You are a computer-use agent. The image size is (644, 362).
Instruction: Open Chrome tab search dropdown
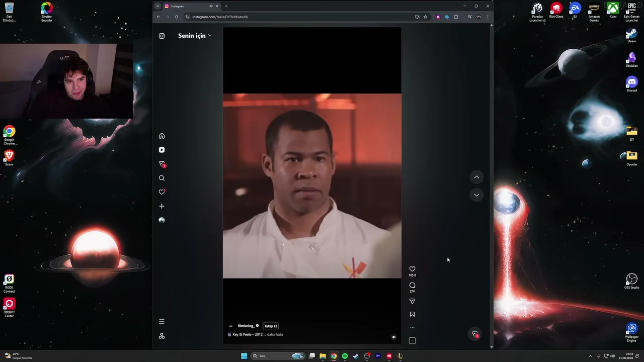(157, 6)
